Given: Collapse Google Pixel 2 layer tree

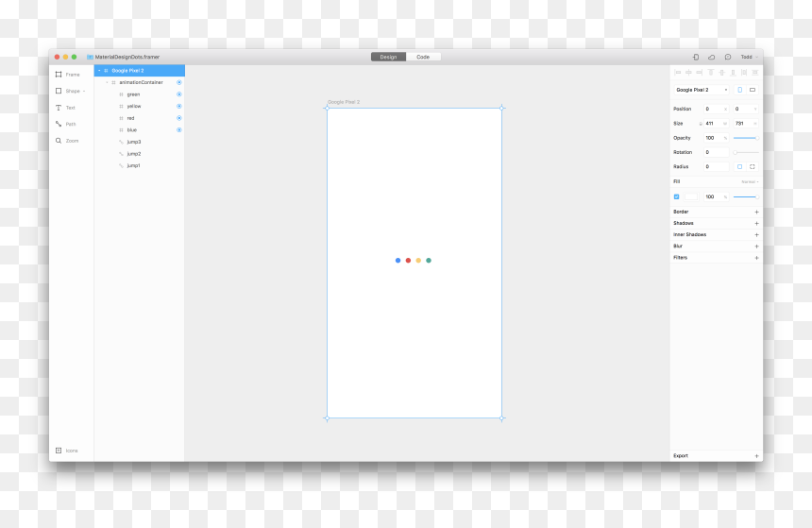Looking at the screenshot, I should 99,71.
